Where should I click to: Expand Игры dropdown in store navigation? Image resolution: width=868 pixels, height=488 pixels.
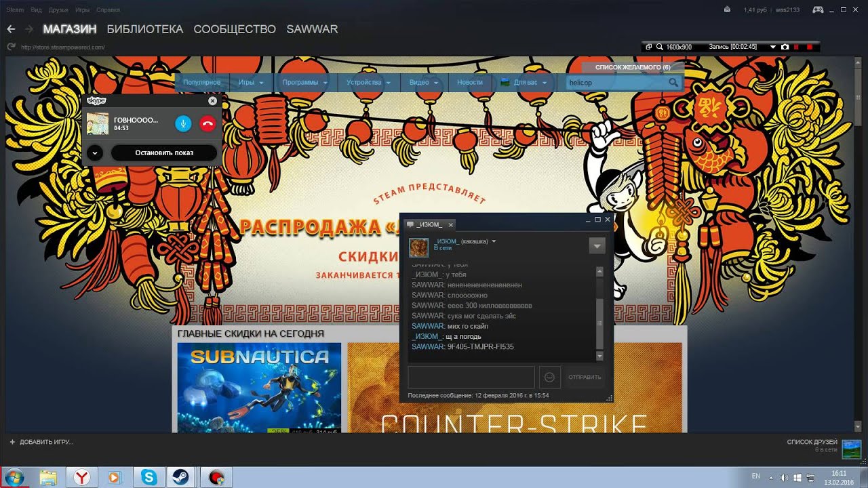(251, 83)
